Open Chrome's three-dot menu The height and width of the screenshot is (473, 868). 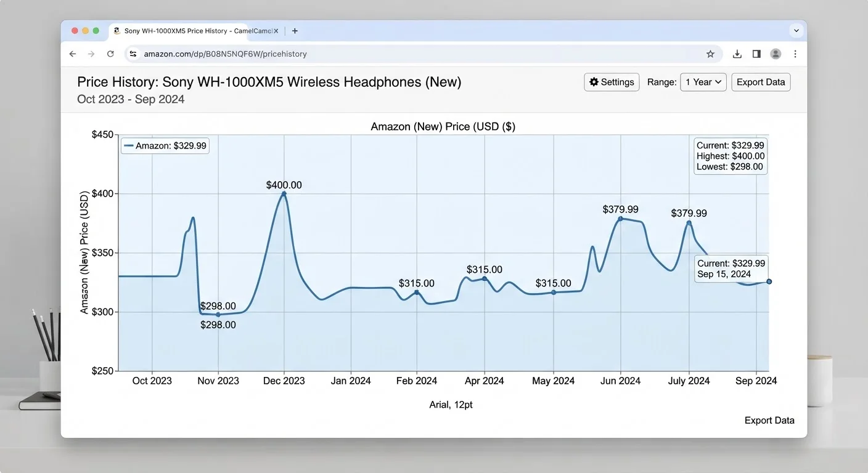[795, 54]
